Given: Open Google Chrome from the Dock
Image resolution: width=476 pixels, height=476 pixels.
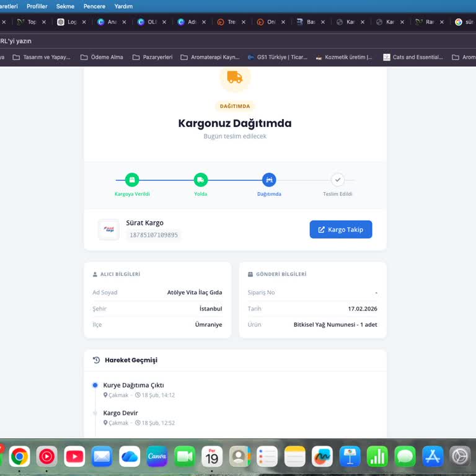Looking at the screenshot, I should [19, 456].
